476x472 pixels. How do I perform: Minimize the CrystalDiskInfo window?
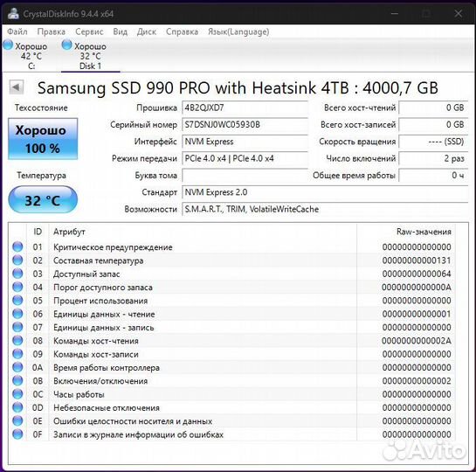(395, 13)
